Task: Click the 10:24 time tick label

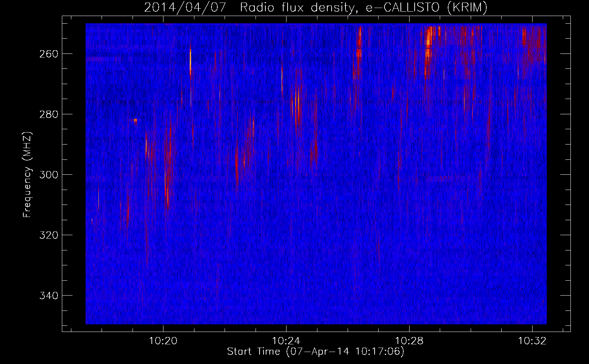Action: click(286, 341)
